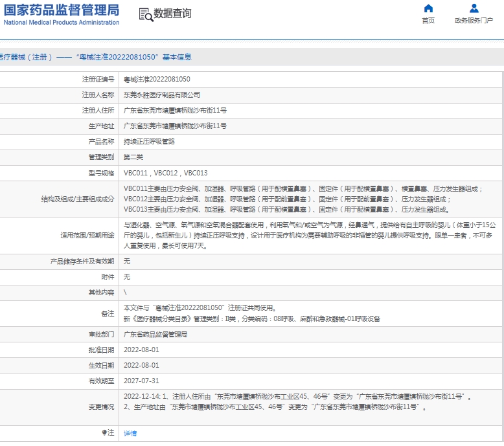Select the 第二类 management category value
This screenshot has height=446, width=504.
[x=133, y=157]
